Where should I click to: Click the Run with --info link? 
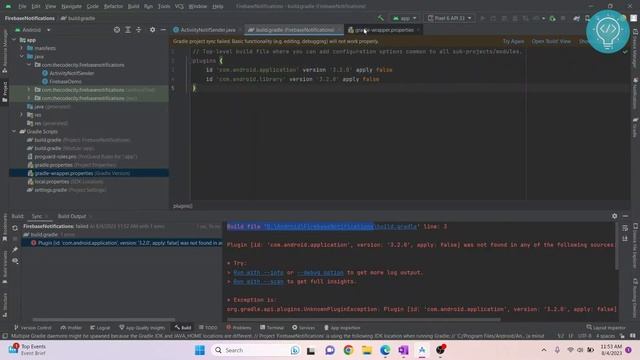tap(258, 272)
